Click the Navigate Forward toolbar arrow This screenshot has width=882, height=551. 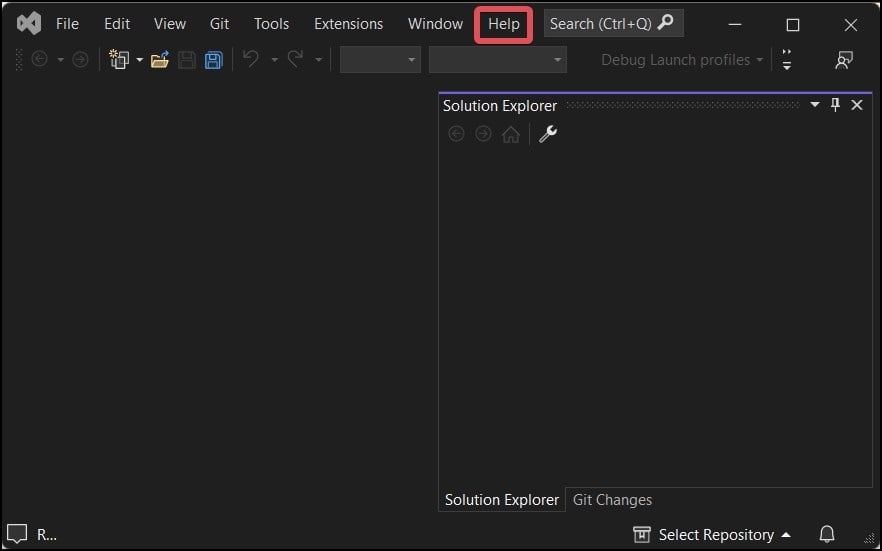point(80,59)
